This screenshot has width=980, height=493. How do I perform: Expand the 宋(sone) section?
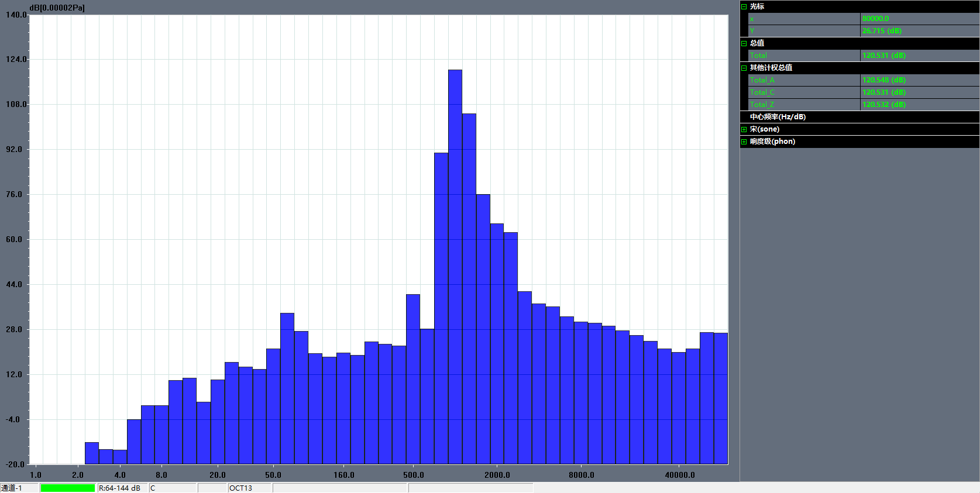(x=744, y=129)
